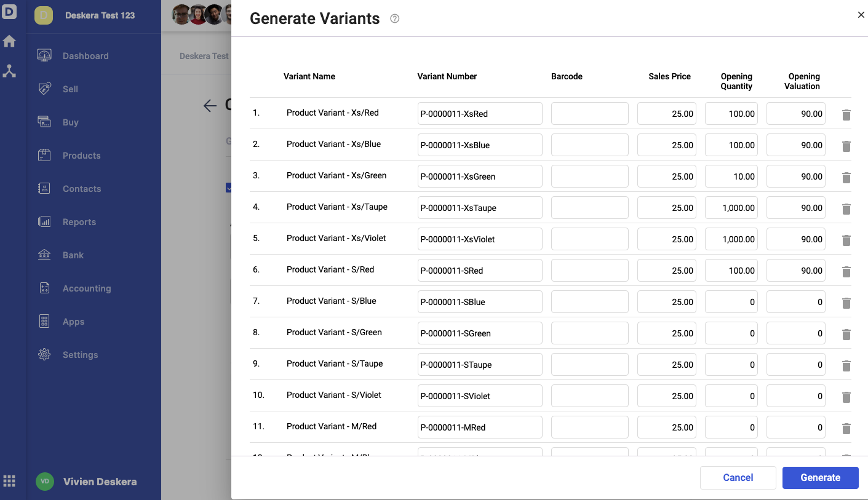Open Contacts menu item

tap(82, 189)
